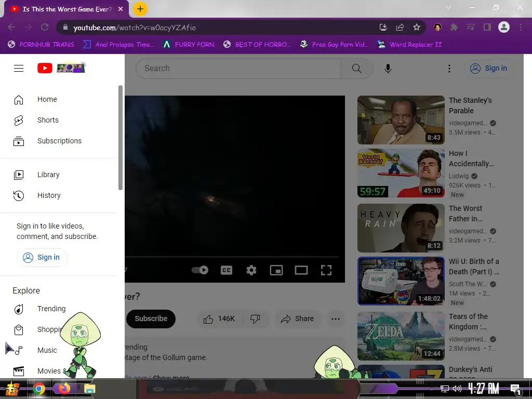This screenshot has height=399, width=532.
Task: Go to Subscriptions in sidebar
Action: (x=58, y=141)
